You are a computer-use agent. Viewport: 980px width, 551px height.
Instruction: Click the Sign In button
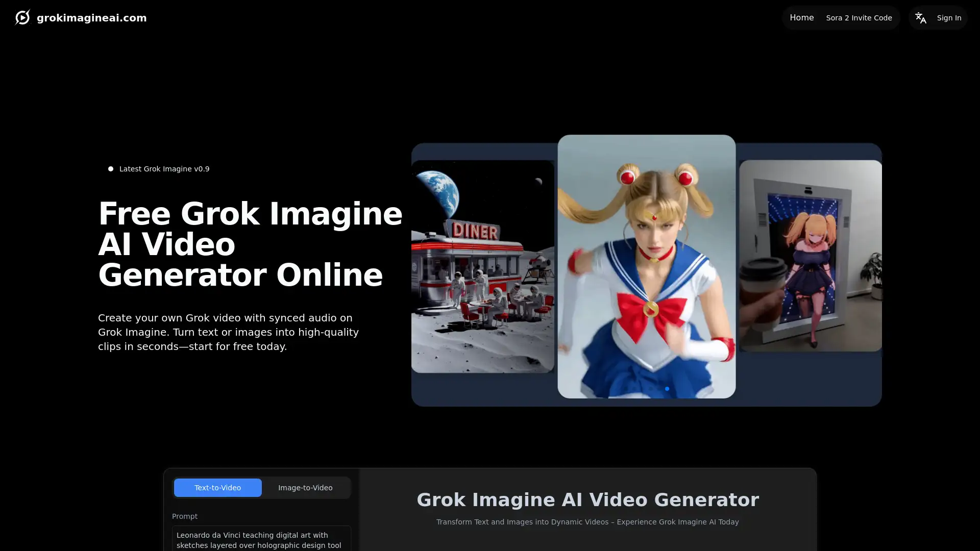949,17
